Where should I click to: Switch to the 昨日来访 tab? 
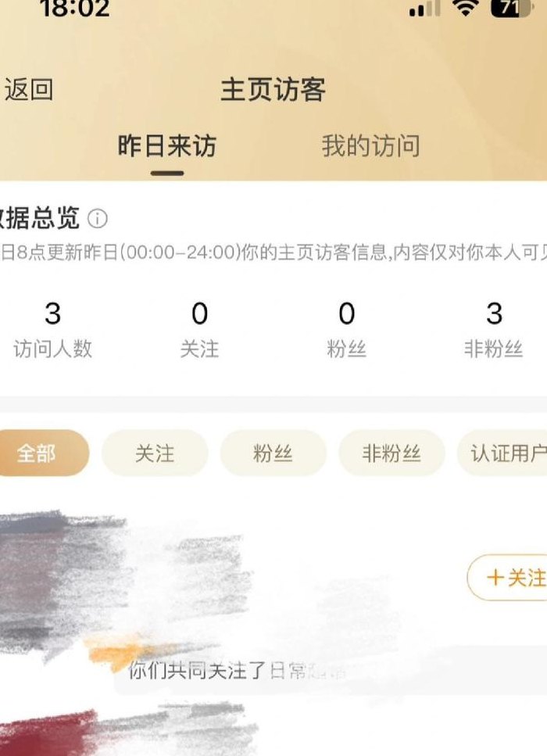pyautogui.click(x=166, y=146)
